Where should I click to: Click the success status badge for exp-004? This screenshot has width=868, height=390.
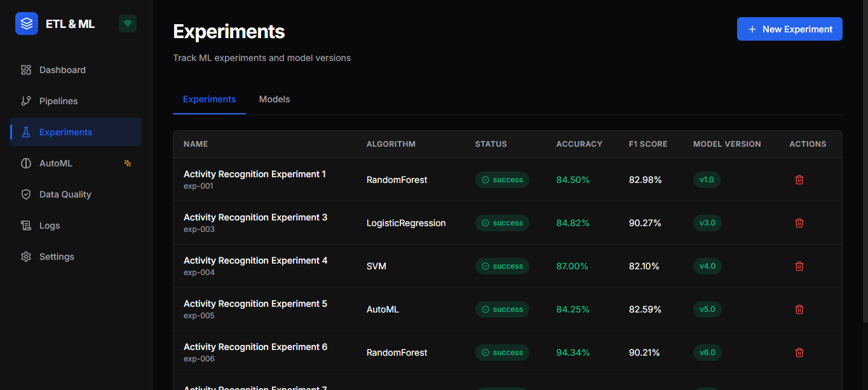[502, 266]
